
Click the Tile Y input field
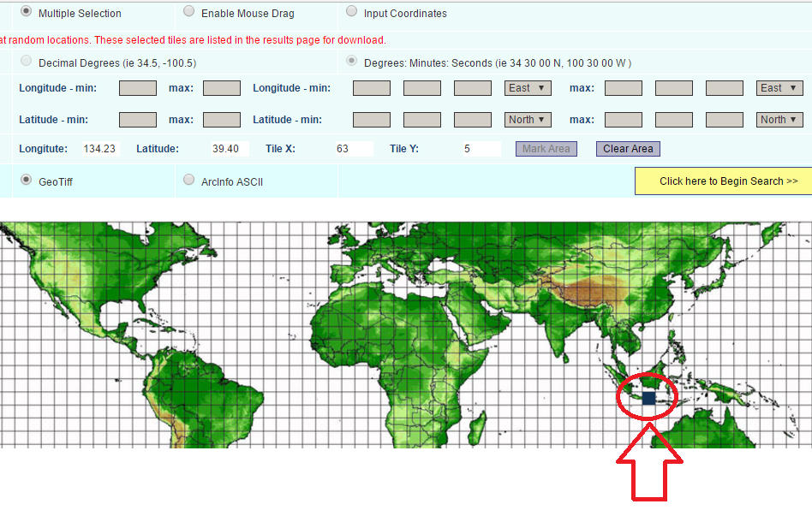(x=480, y=148)
